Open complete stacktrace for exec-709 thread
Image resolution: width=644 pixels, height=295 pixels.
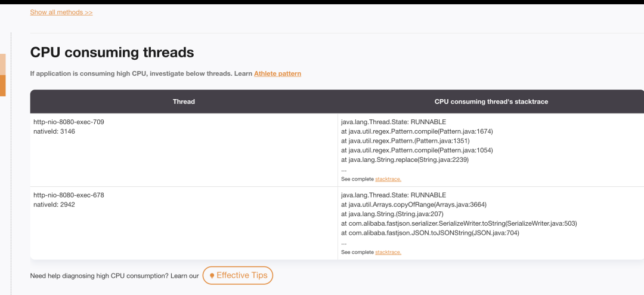388,179
